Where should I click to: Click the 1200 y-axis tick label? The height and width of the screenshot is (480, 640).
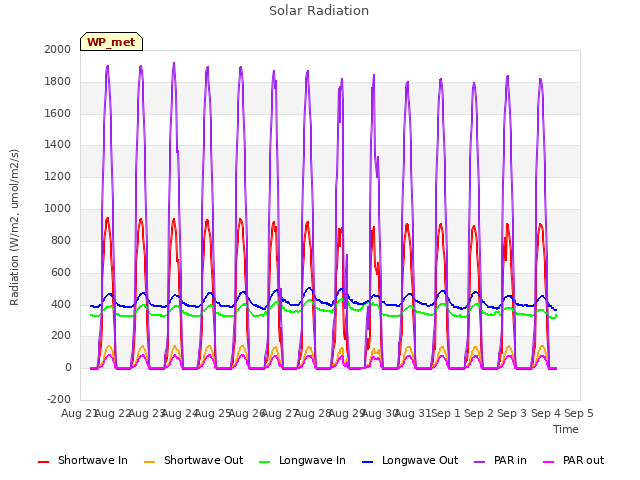point(58,176)
